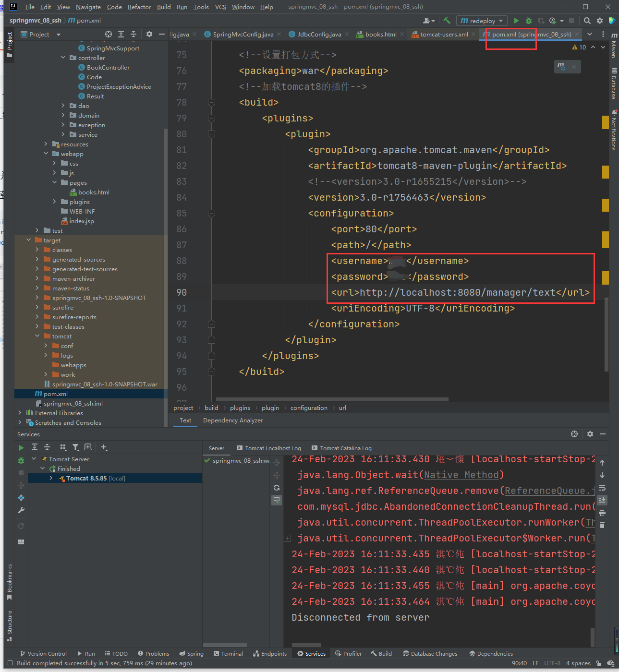Viewport: 619px width, 672px height.
Task: Click the line 90 highlighted url breadcrumb
Action: coord(342,408)
